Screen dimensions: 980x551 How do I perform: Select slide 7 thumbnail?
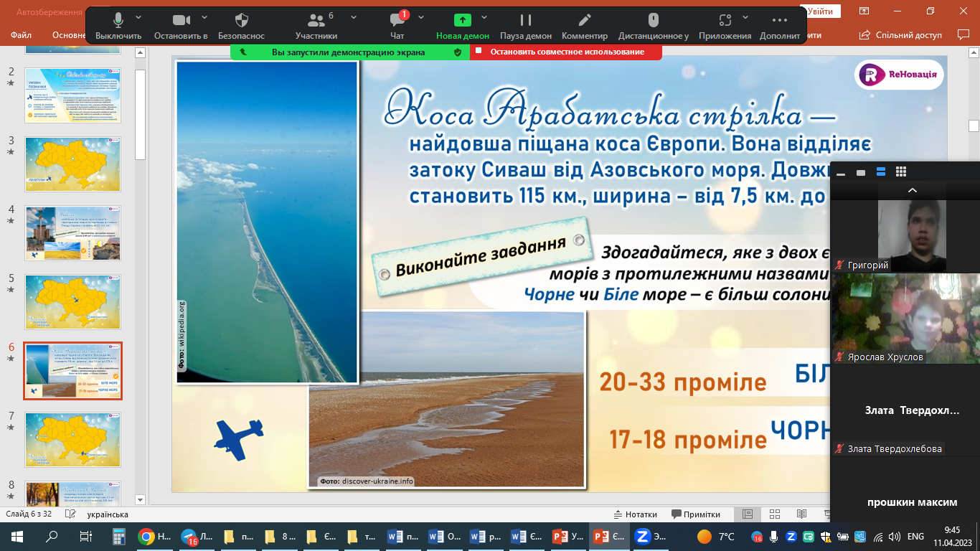(72, 440)
